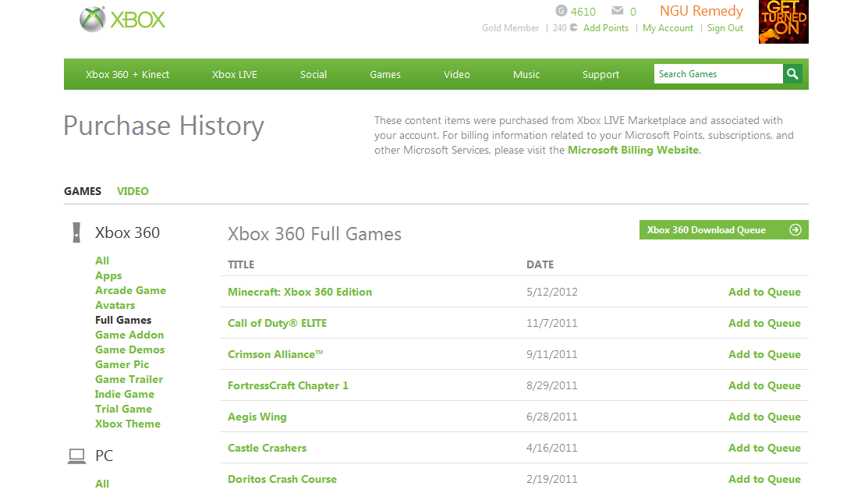868x493 pixels.
Task: Open the Support menu
Action: point(601,75)
